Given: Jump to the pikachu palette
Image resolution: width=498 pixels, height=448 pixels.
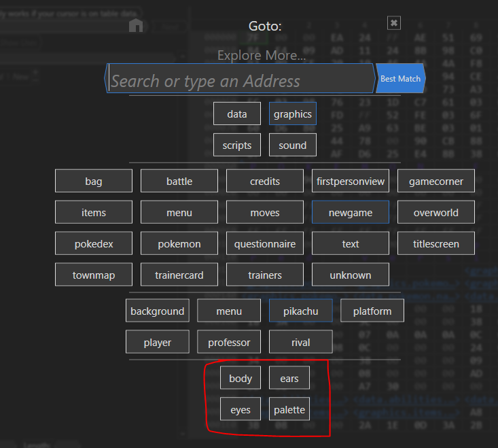Looking at the screenshot, I should click(289, 409).
